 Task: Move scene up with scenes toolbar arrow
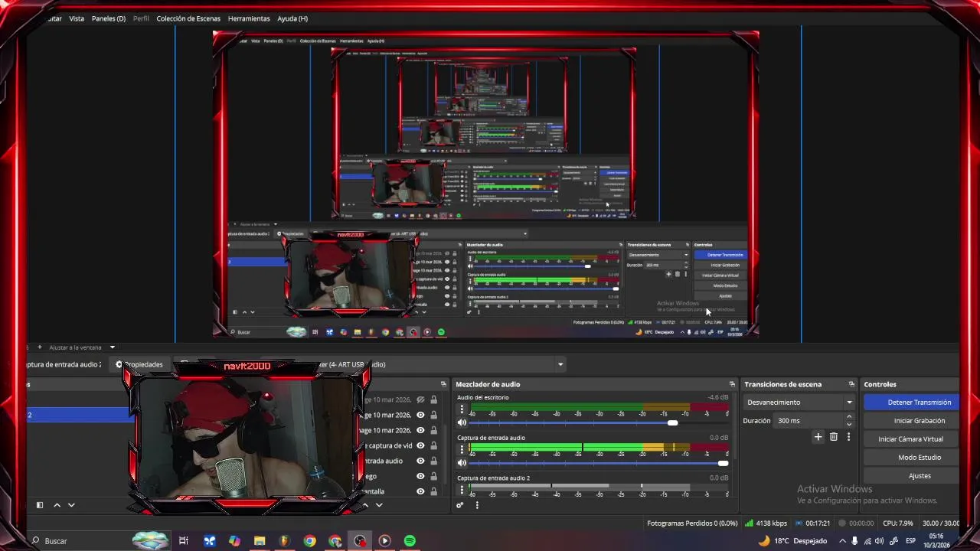point(57,505)
